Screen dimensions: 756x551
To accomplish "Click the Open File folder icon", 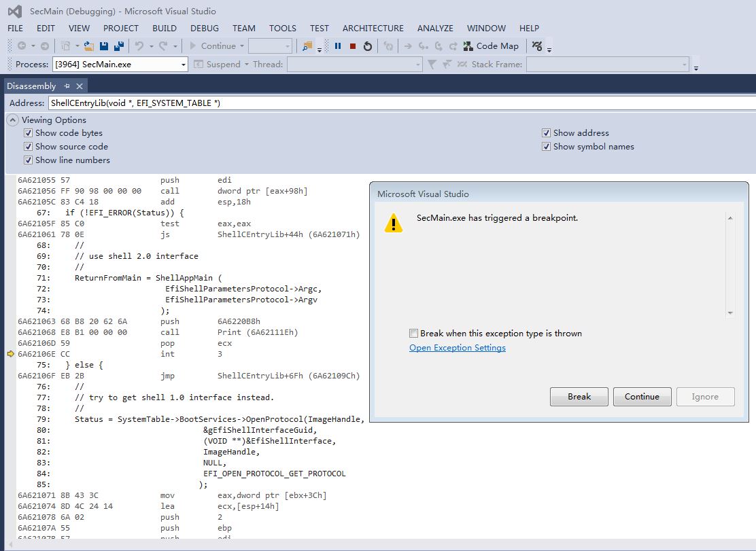I will click(x=88, y=46).
